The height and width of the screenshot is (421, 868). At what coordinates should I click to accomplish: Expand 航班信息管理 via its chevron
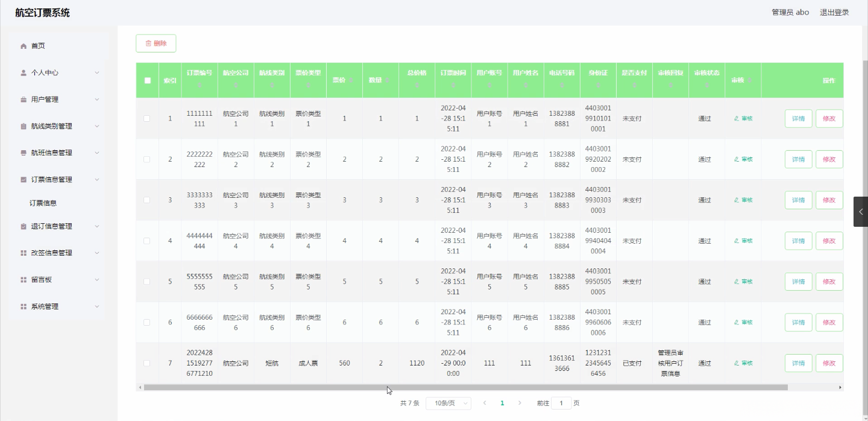[97, 153]
